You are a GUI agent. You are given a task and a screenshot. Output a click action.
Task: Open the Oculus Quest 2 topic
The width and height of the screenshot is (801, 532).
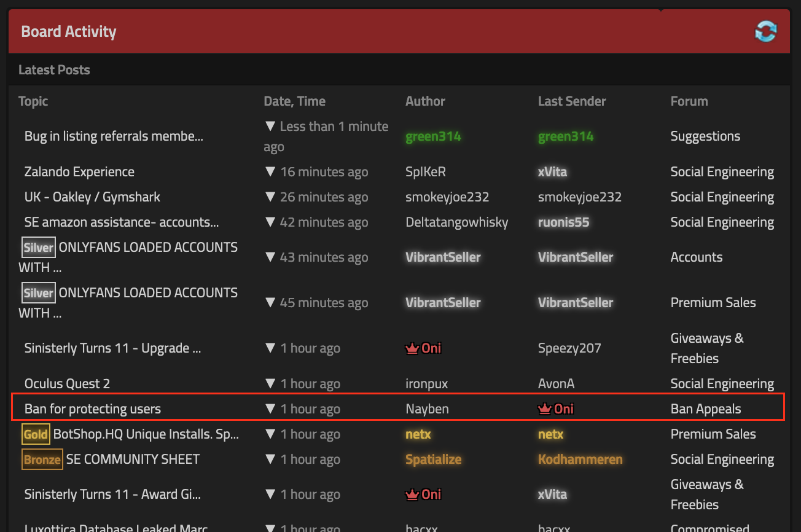67,384
